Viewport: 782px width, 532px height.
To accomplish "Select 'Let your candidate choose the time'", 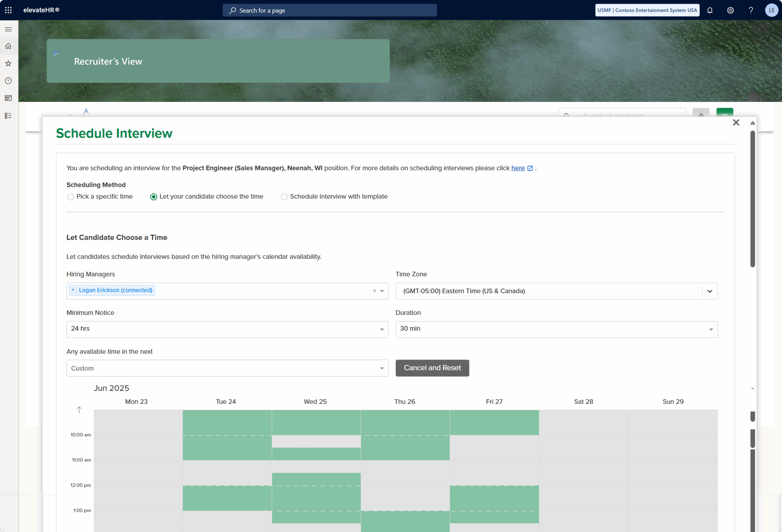I will point(153,197).
